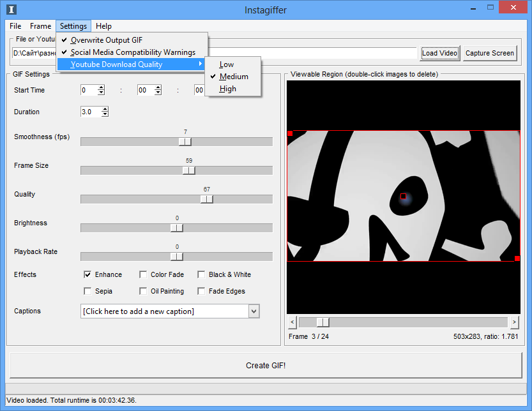
Task: Click the Playback Rate slider handle
Action: [177, 257]
